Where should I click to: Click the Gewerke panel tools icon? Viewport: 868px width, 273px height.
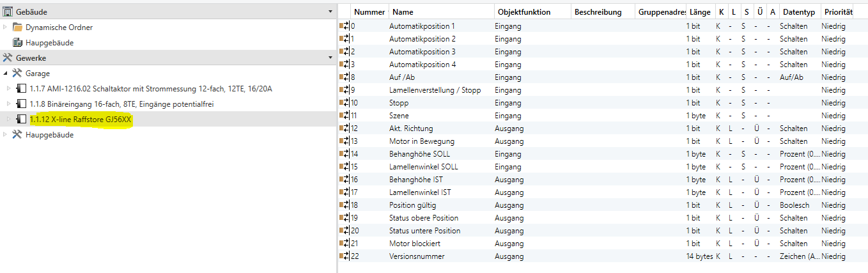tap(8, 58)
